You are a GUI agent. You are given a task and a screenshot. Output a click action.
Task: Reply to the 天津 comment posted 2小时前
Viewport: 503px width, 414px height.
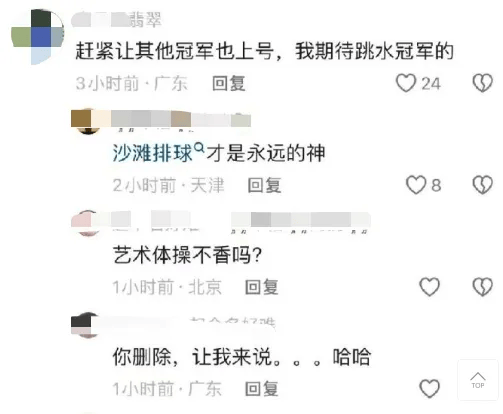[x=265, y=185]
